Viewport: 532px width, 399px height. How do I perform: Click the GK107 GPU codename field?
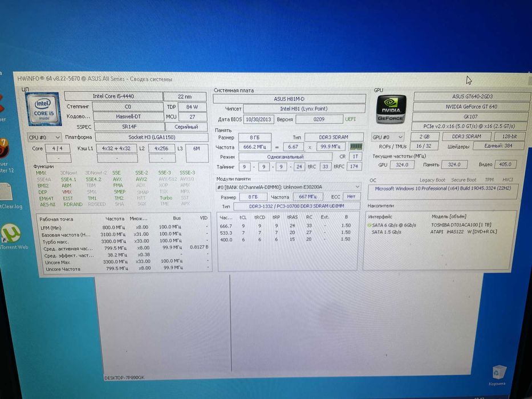click(x=470, y=116)
